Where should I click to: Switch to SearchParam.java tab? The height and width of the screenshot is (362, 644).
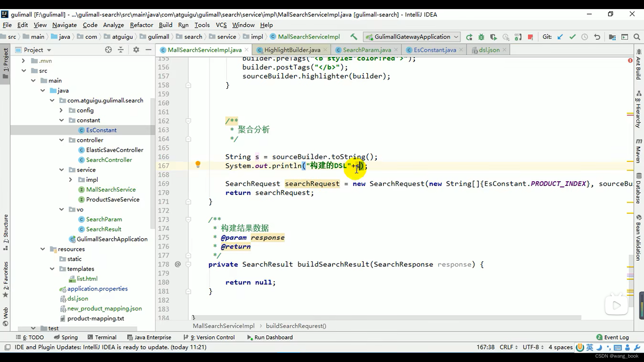[x=367, y=50]
